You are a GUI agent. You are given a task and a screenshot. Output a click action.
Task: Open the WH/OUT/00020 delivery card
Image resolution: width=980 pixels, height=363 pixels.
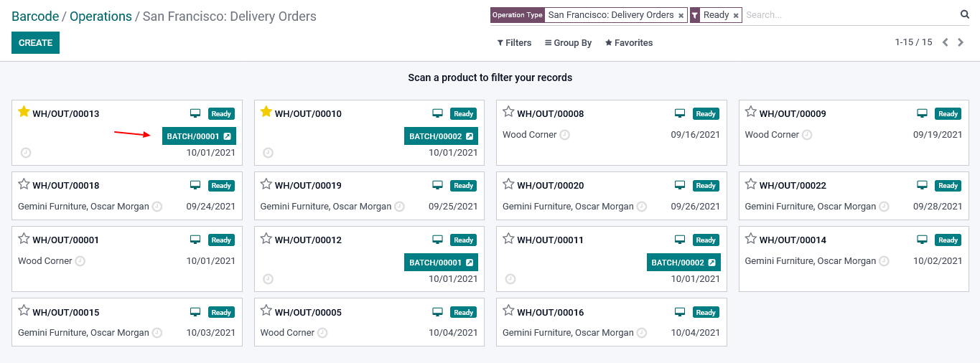612,196
